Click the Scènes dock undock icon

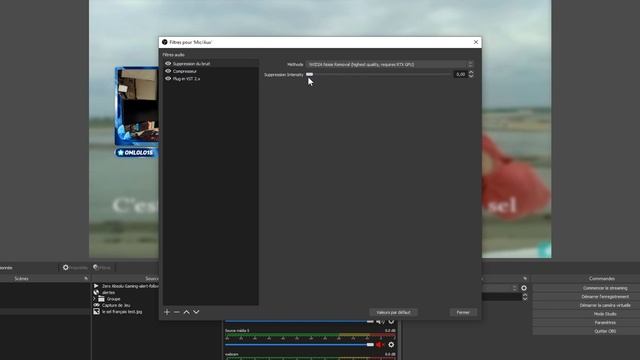tap(86, 278)
